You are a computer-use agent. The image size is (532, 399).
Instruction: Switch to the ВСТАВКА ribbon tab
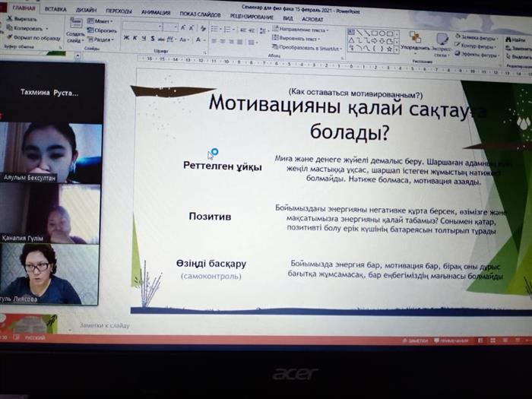pyautogui.click(x=55, y=8)
